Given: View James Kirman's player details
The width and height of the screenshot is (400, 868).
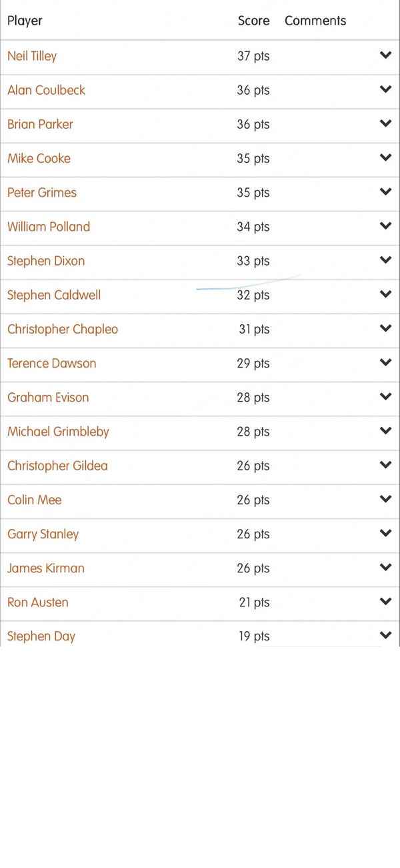Looking at the screenshot, I should click(x=46, y=568).
